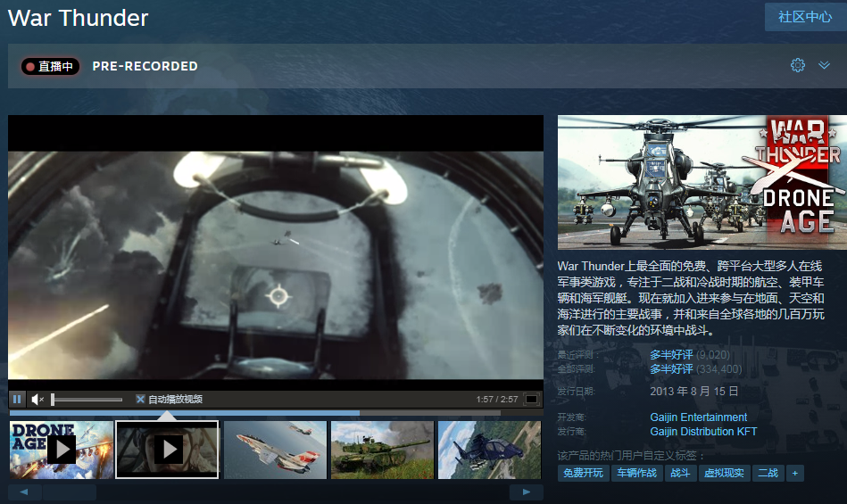Unmute the video with the speaker icon
The width and height of the screenshot is (847, 504).
pyautogui.click(x=37, y=400)
